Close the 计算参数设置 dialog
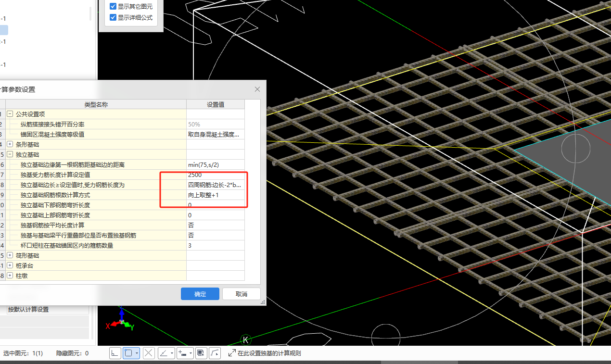Viewport: 611px width, 364px height. click(257, 89)
